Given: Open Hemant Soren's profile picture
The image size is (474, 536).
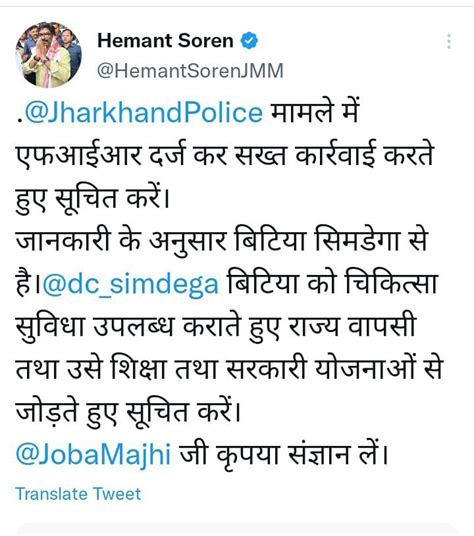Looking at the screenshot, I should coord(49,55).
